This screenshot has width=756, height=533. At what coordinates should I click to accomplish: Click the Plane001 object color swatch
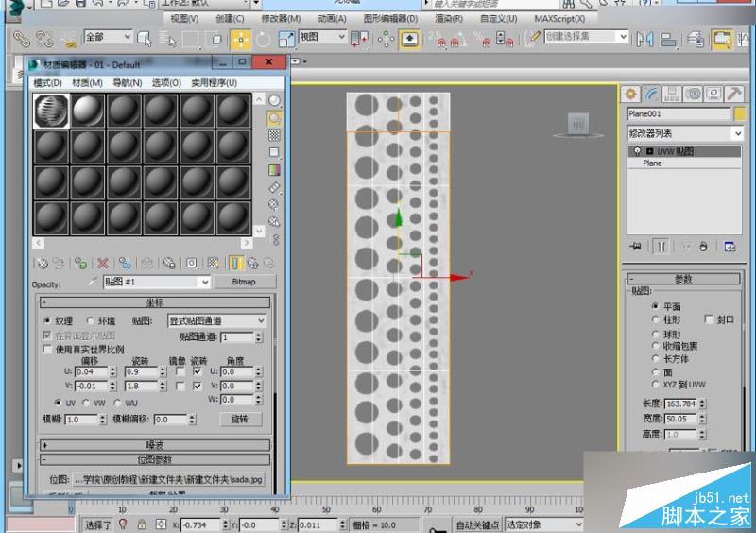(x=739, y=113)
